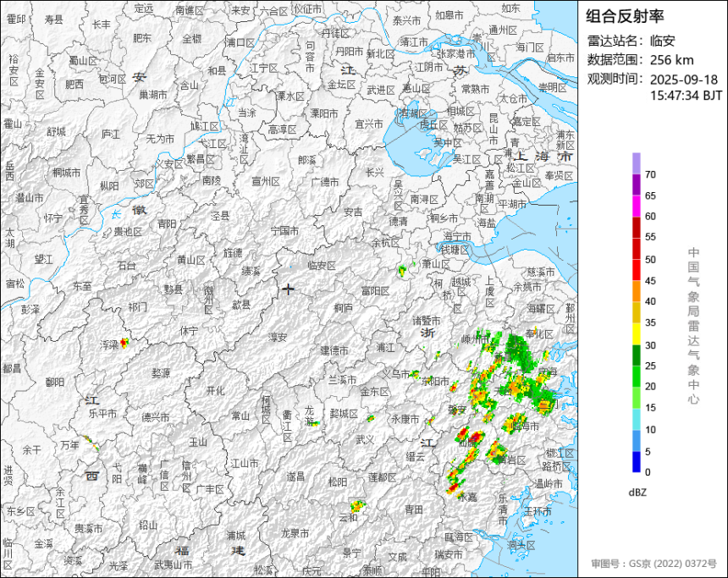Click the 10-15 dBZ cyan legend swatch
Screen dimensions: 728x578
coord(636,419)
